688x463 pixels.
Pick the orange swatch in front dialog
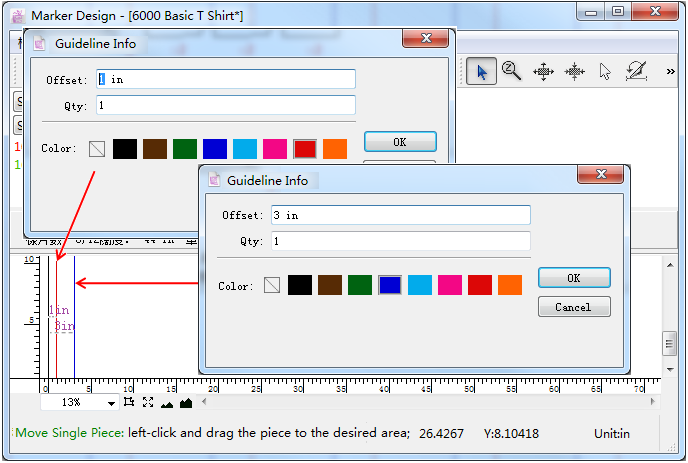[510, 285]
